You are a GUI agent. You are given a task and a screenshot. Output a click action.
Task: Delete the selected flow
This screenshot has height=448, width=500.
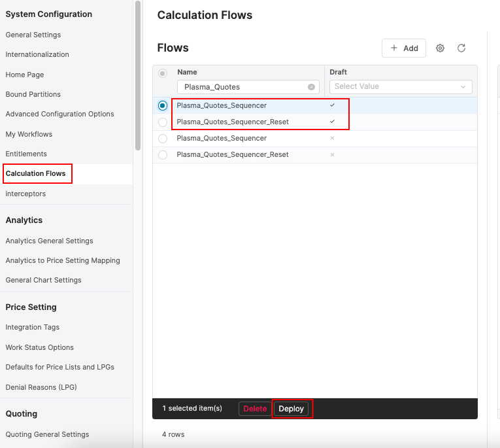[x=255, y=409]
